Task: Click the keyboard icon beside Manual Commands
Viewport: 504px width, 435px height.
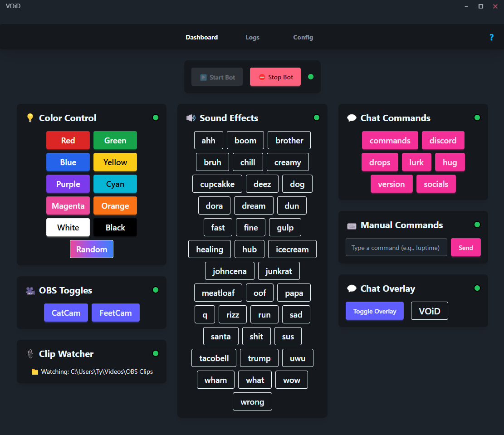Action: [352, 226]
